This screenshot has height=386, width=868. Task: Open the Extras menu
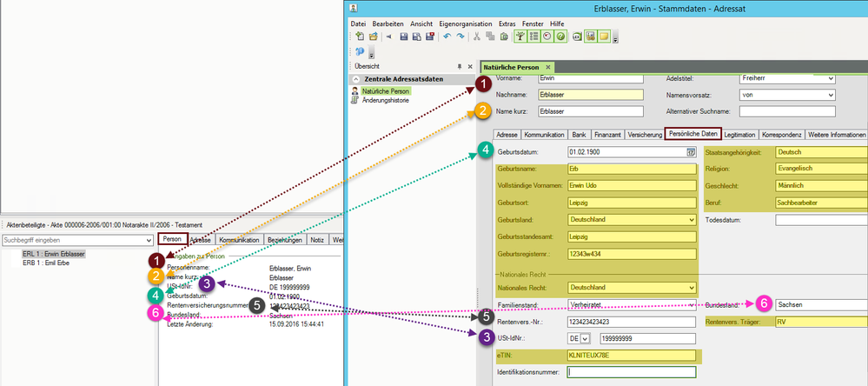point(507,23)
